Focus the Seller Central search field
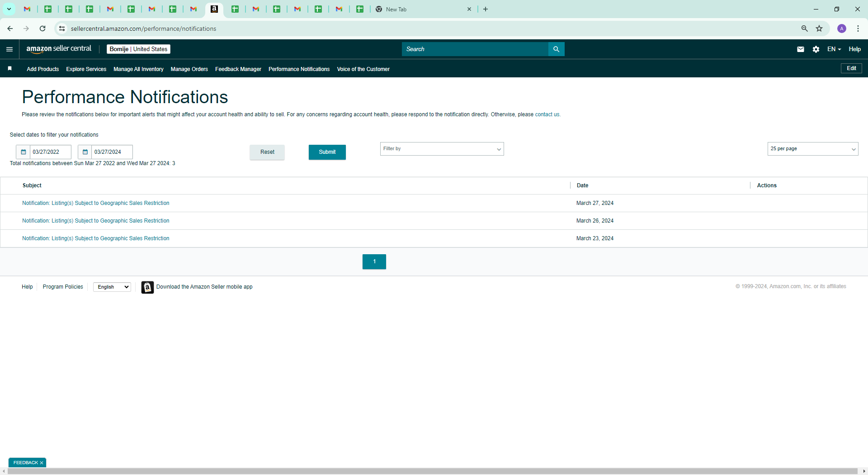The image size is (868, 475). click(475, 49)
